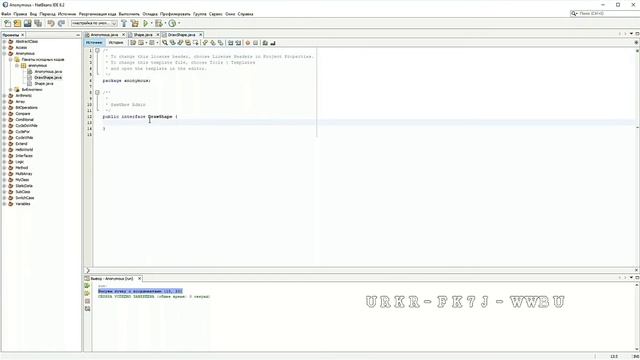Run the project with the green arrow
The image size is (640, 360).
[145, 24]
